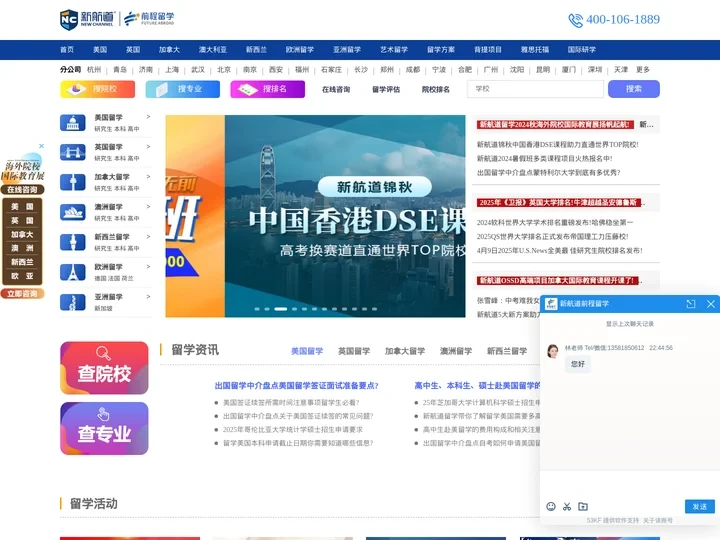Open the 院校排名 link
Screen dimensions: 720x540
(436, 90)
